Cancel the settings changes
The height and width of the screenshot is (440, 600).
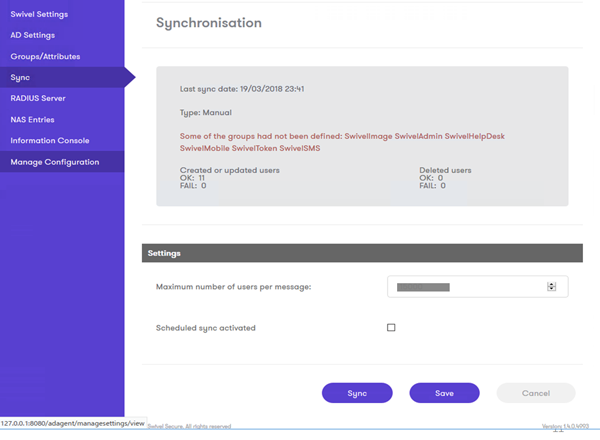click(x=536, y=393)
